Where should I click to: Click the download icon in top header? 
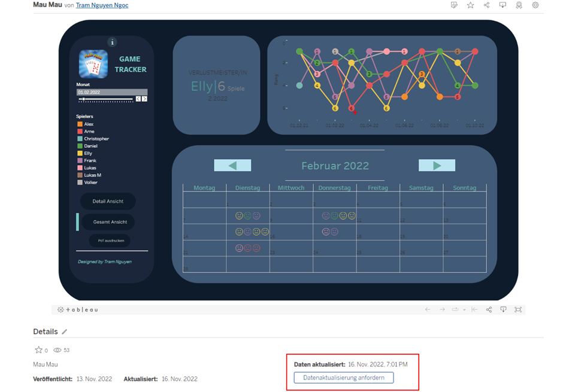coord(503,5)
